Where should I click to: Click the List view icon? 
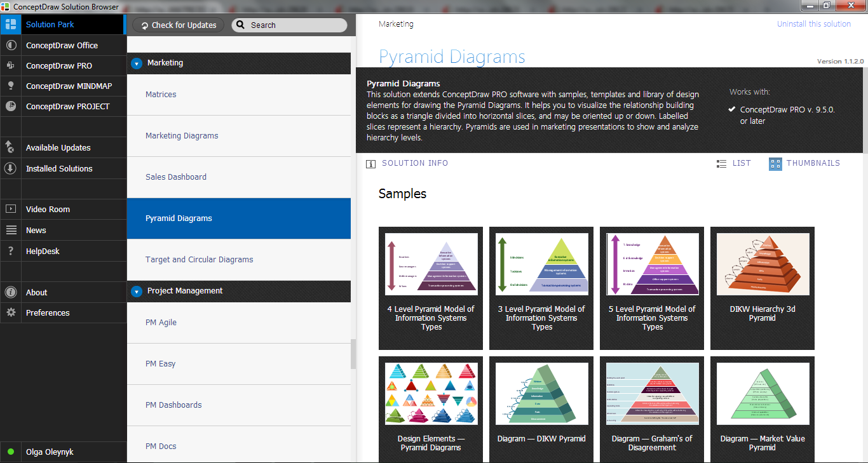721,163
